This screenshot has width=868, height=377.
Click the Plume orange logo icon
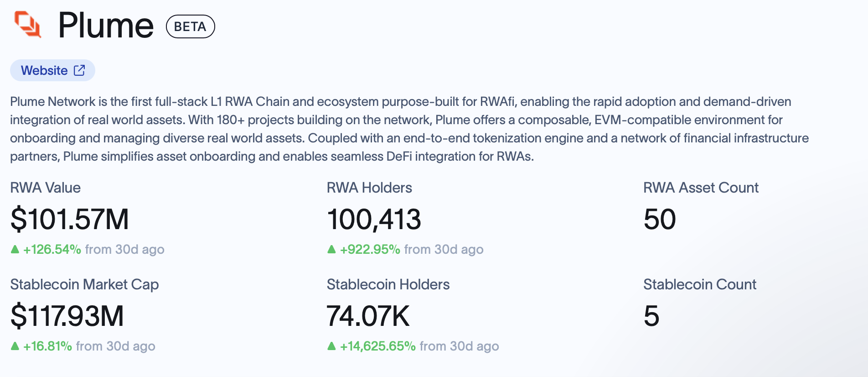tap(28, 25)
